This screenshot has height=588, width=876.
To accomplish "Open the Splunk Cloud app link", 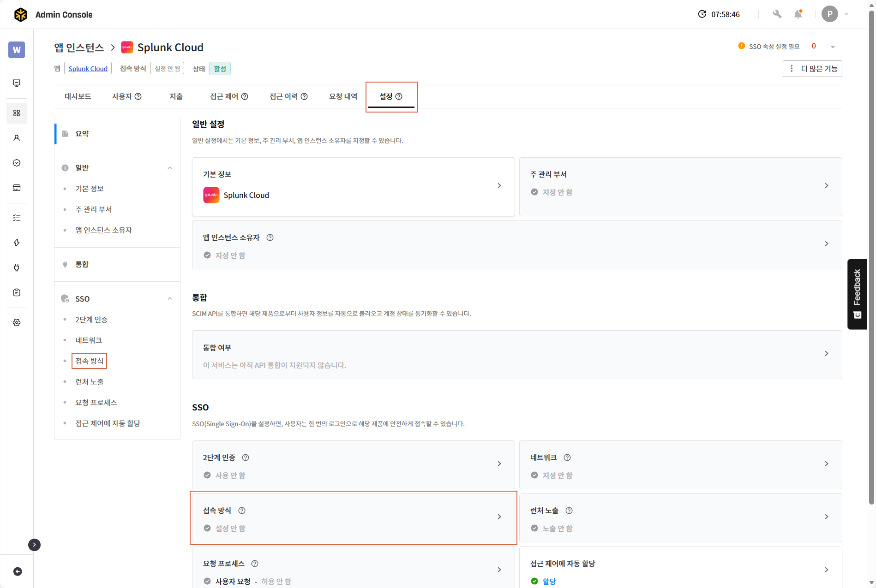I will click(x=88, y=69).
